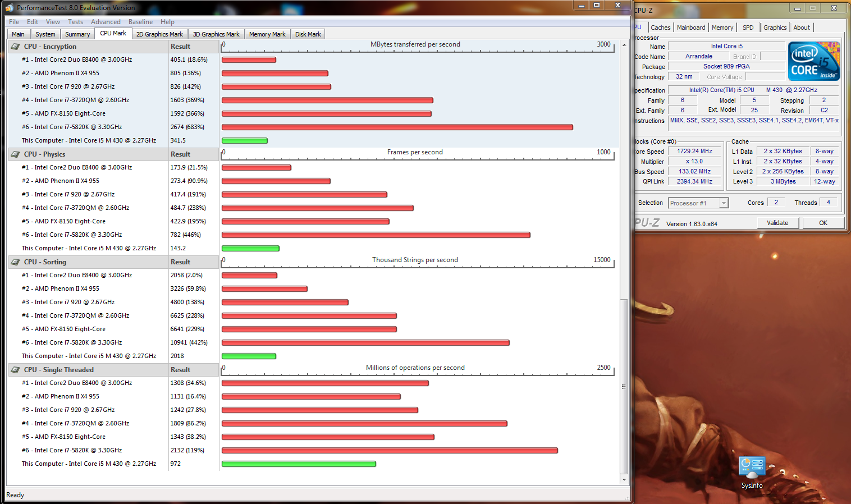
Task: Click the Result column header under Sorting
Action: 194,262
